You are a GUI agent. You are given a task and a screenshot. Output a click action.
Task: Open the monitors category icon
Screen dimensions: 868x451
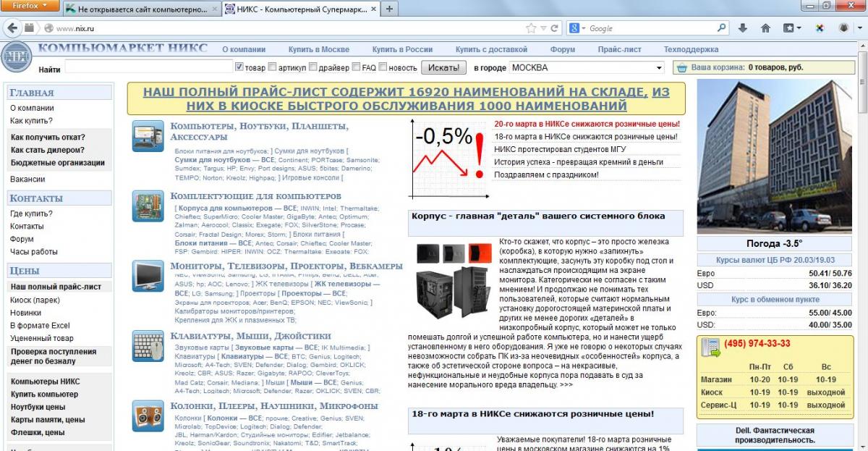click(x=148, y=276)
